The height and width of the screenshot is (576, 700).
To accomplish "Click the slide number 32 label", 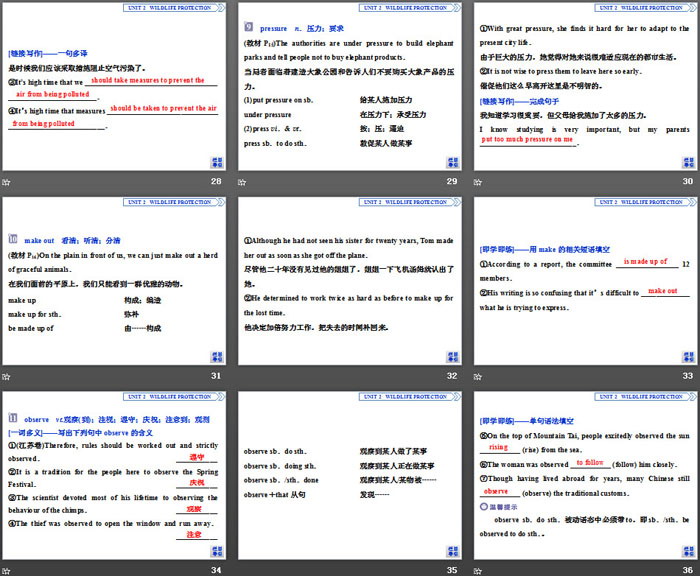I will coord(452,376).
